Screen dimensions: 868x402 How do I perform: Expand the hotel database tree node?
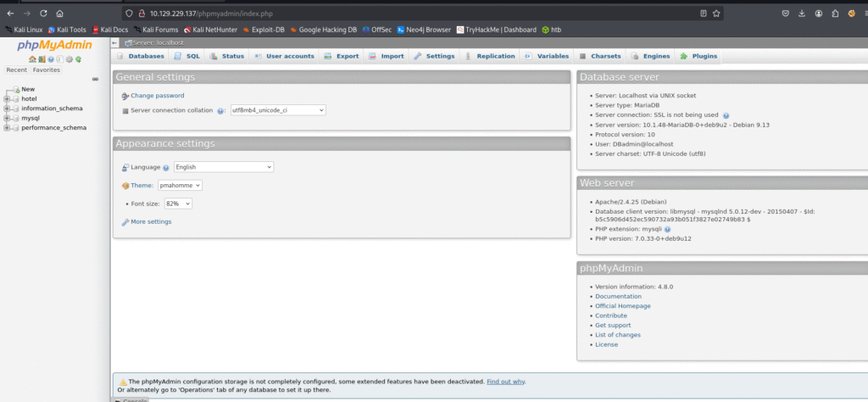pos(7,98)
